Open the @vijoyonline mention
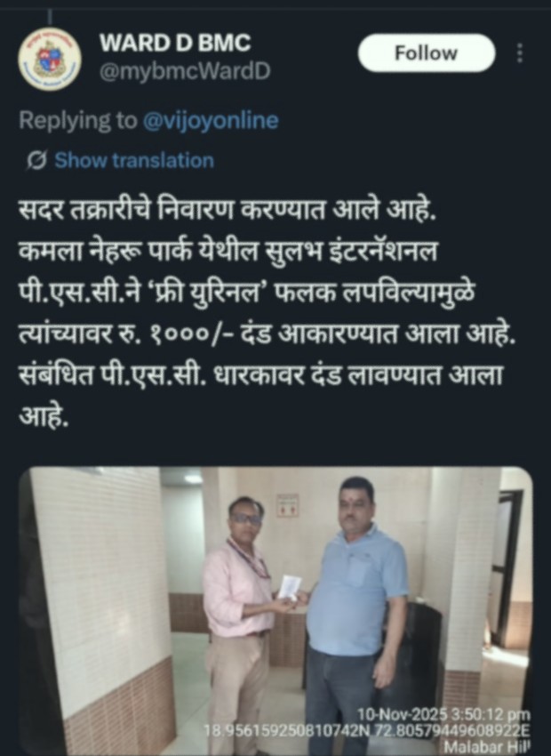The image size is (551, 756). 211,120
